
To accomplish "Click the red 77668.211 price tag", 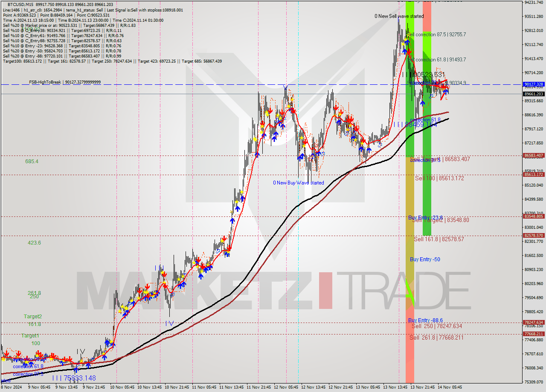I will click(x=534, y=334).
